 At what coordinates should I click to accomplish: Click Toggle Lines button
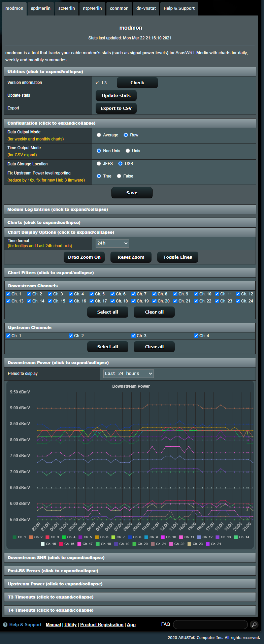tap(178, 257)
